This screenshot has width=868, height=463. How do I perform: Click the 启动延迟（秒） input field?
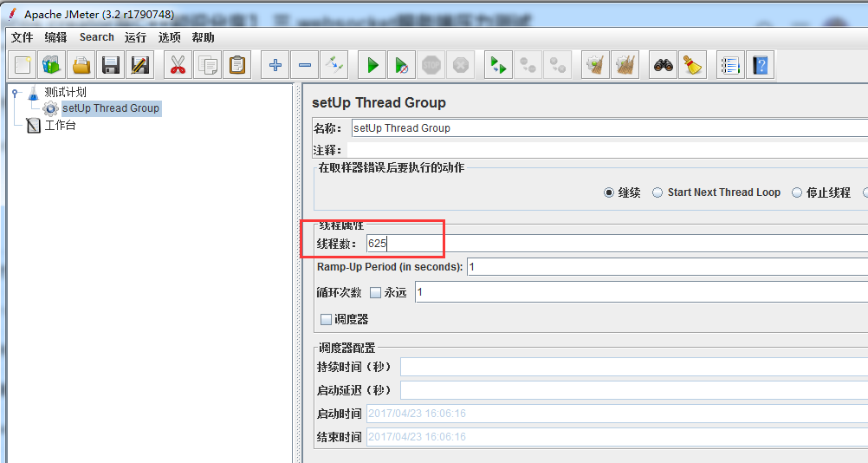[x=634, y=390]
